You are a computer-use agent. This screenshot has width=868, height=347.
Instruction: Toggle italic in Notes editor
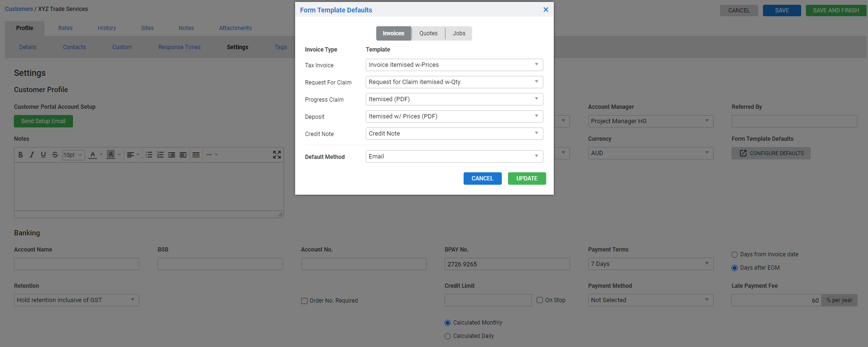pyautogui.click(x=32, y=155)
